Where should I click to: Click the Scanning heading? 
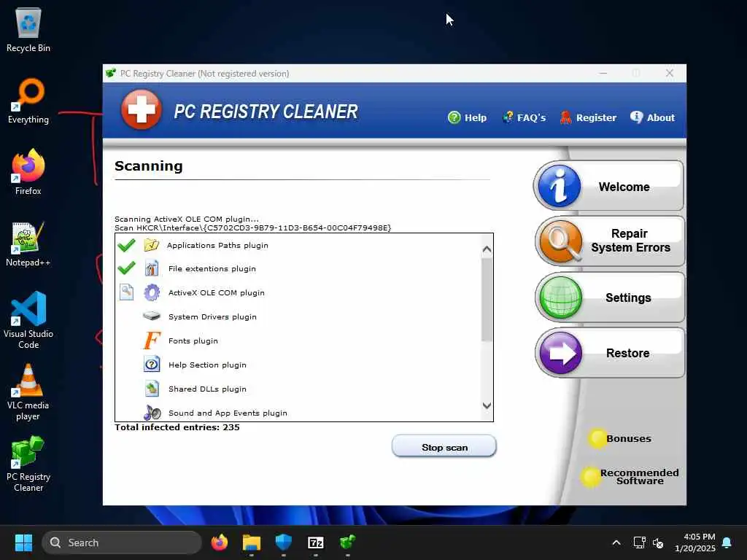[149, 166]
